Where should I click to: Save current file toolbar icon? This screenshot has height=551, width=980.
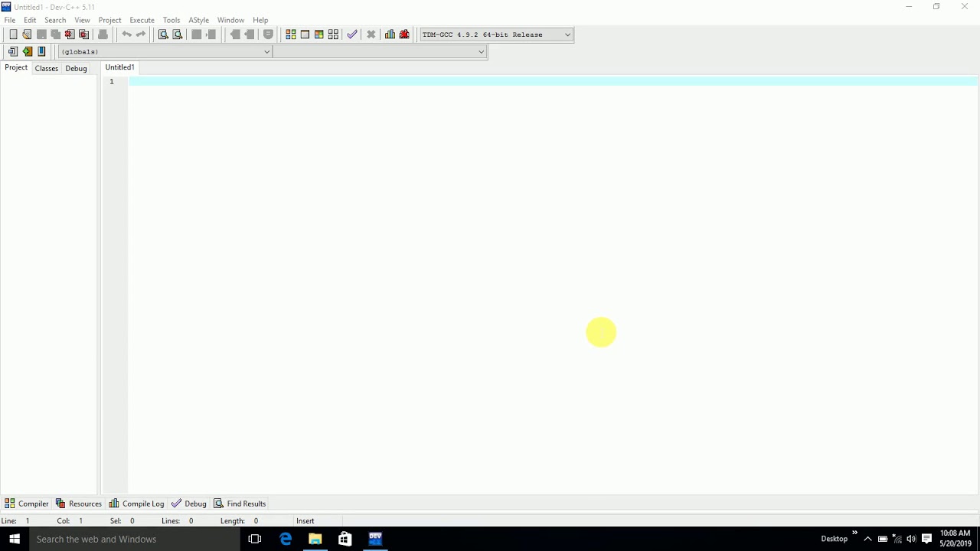pos(41,34)
